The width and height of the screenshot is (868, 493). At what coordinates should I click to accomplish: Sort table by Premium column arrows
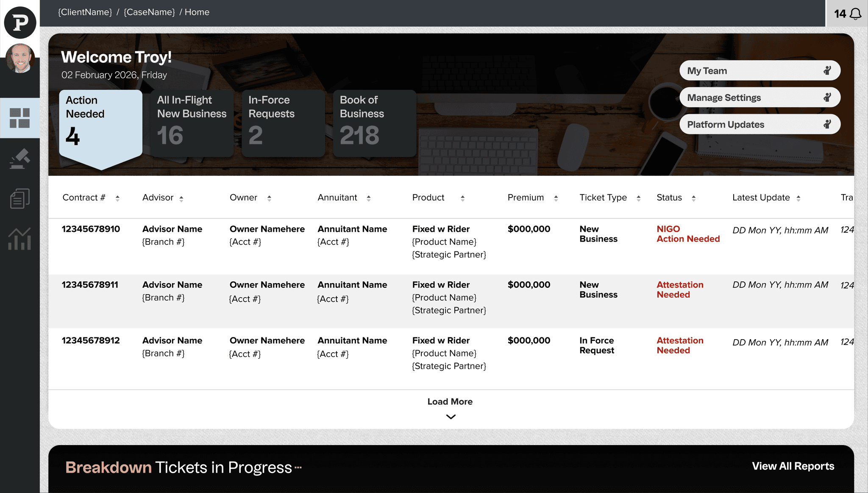coord(556,198)
